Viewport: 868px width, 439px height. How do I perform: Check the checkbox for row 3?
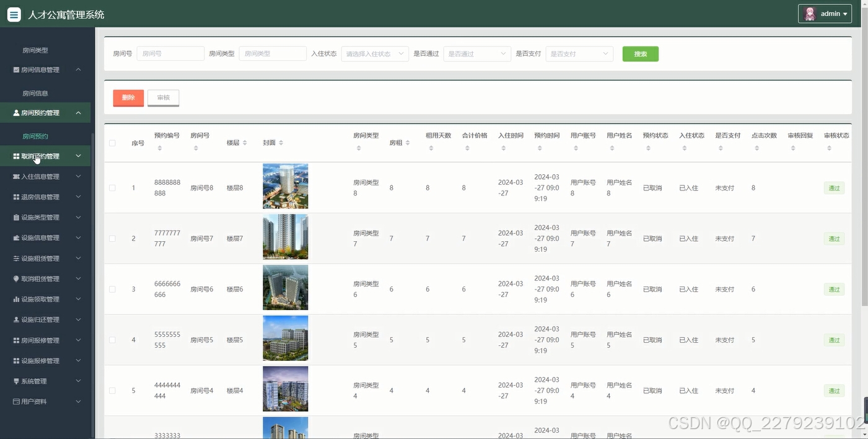(x=112, y=290)
